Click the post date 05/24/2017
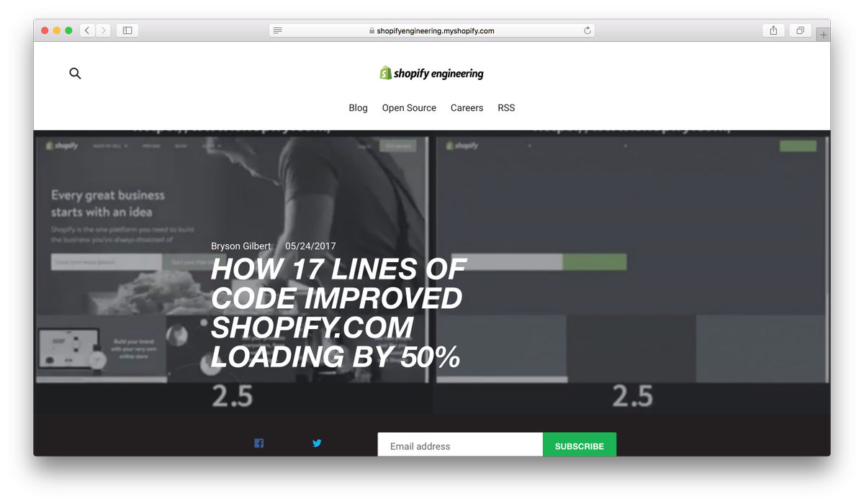 (x=310, y=246)
